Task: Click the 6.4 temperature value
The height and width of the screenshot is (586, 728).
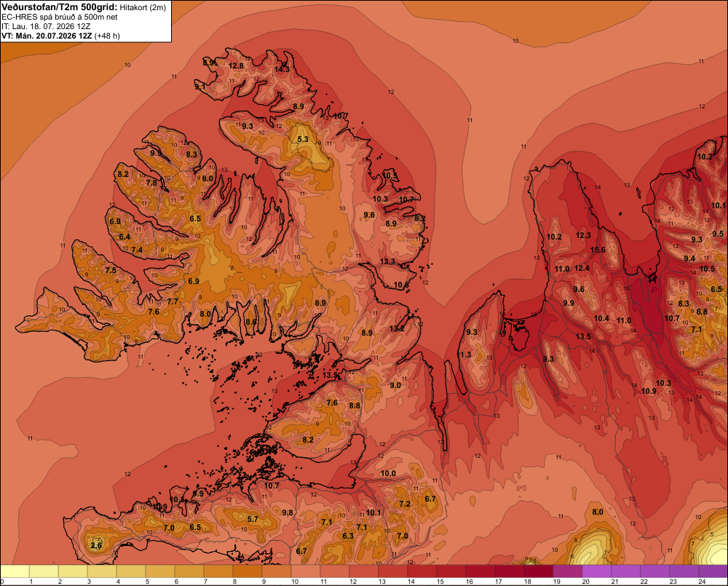Action: (x=124, y=237)
